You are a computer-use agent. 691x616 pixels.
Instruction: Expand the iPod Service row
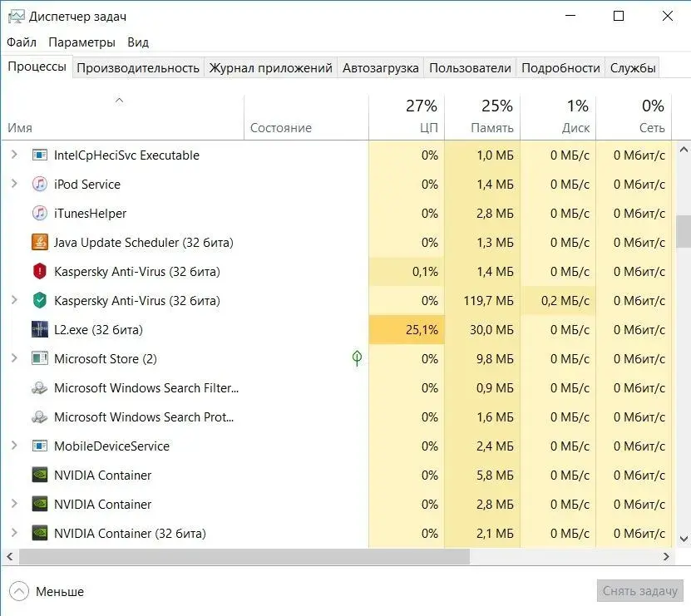point(14,183)
